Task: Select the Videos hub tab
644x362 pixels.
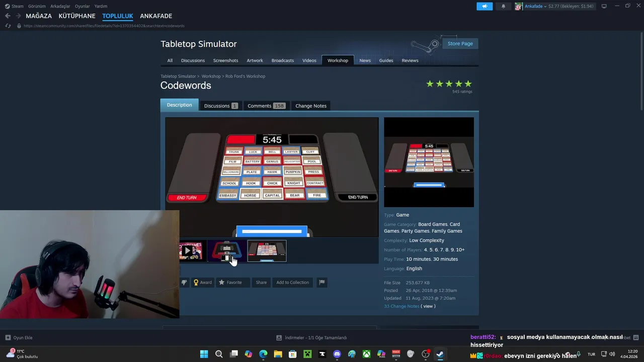Action: [309, 60]
